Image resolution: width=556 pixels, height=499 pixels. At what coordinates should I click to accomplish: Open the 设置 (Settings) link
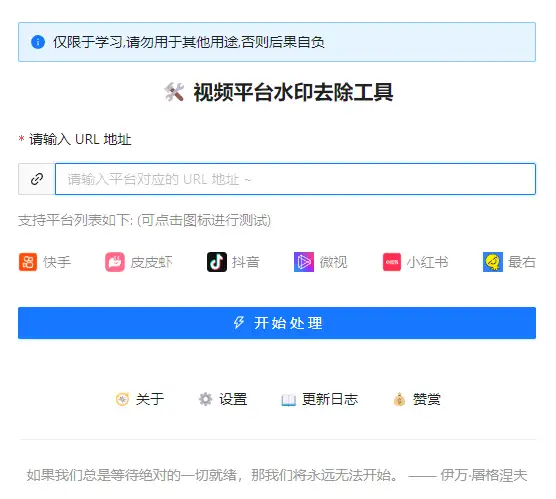pyautogui.click(x=223, y=399)
